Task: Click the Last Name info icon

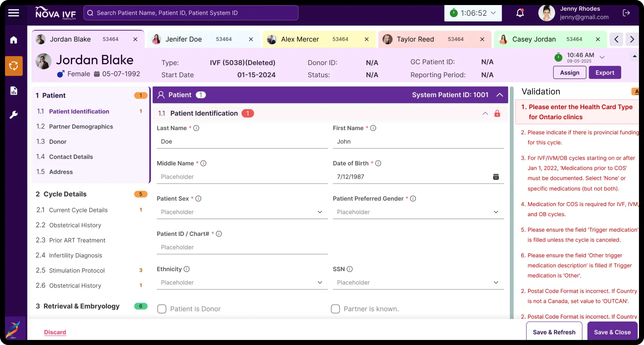Action: pyautogui.click(x=196, y=128)
